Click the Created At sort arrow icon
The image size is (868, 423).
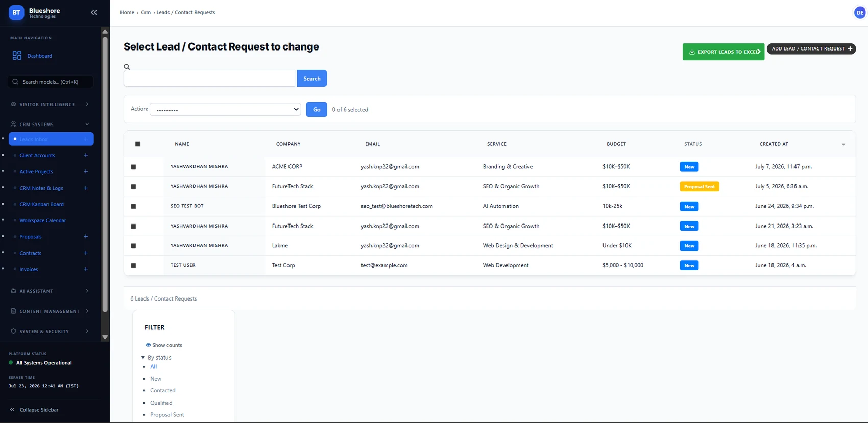pyautogui.click(x=843, y=144)
